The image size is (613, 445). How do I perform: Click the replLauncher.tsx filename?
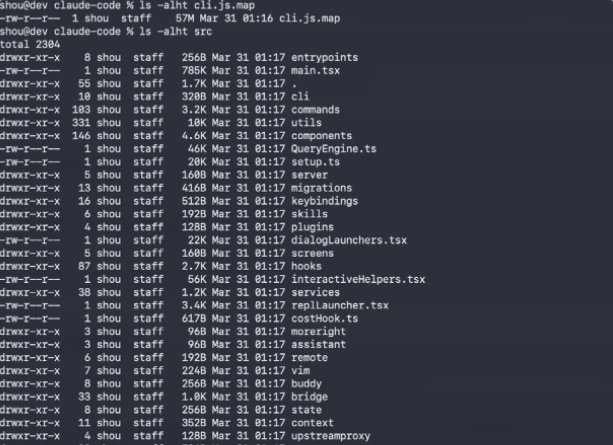339,305
